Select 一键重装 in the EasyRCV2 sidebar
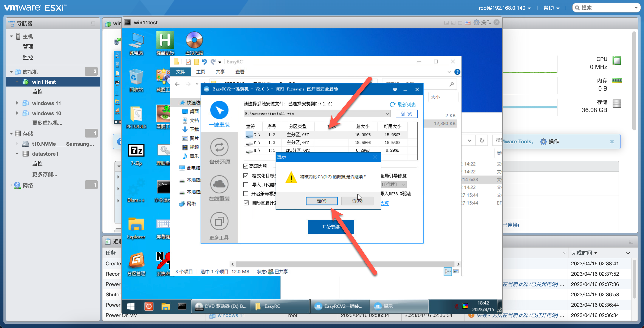Viewport: 644px width, 328px height. pos(219,114)
